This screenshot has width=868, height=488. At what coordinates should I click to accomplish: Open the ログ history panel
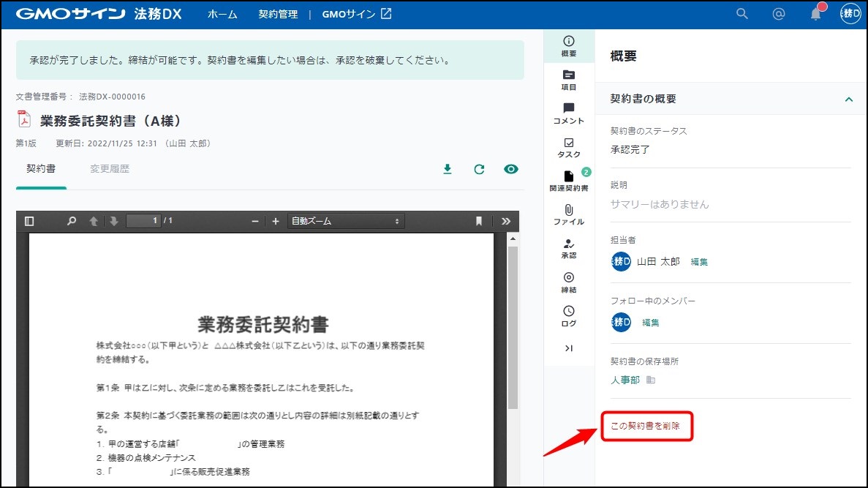pyautogui.click(x=568, y=315)
